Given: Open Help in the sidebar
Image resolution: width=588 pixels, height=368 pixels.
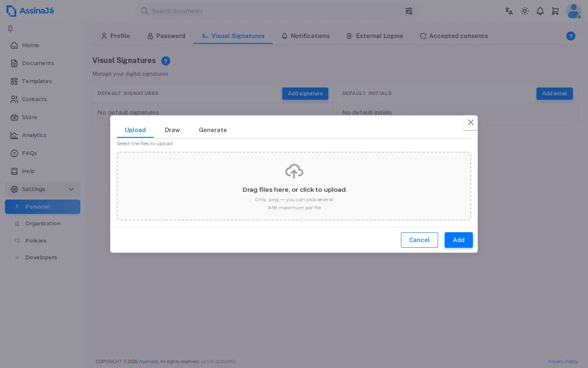Looking at the screenshot, I should pos(42,171).
